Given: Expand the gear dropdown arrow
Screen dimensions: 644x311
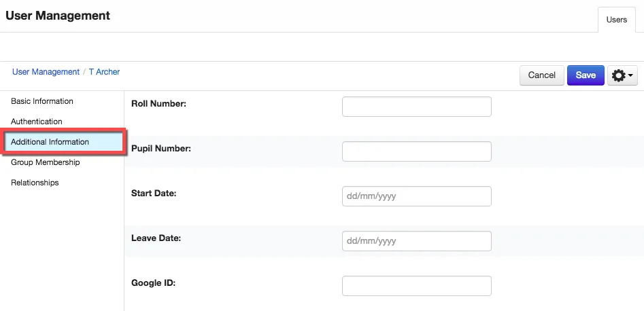Looking at the screenshot, I should click(x=630, y=75).
